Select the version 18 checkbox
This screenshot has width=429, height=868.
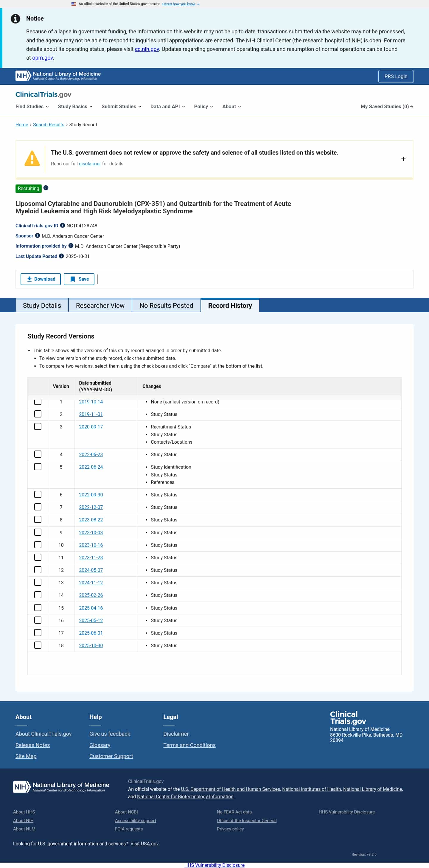(x=38, y=645)
